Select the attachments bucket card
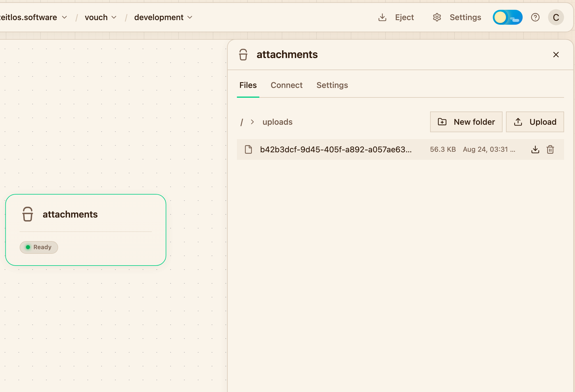Screen dimensions: 575x392 click(x=86, y=230)
